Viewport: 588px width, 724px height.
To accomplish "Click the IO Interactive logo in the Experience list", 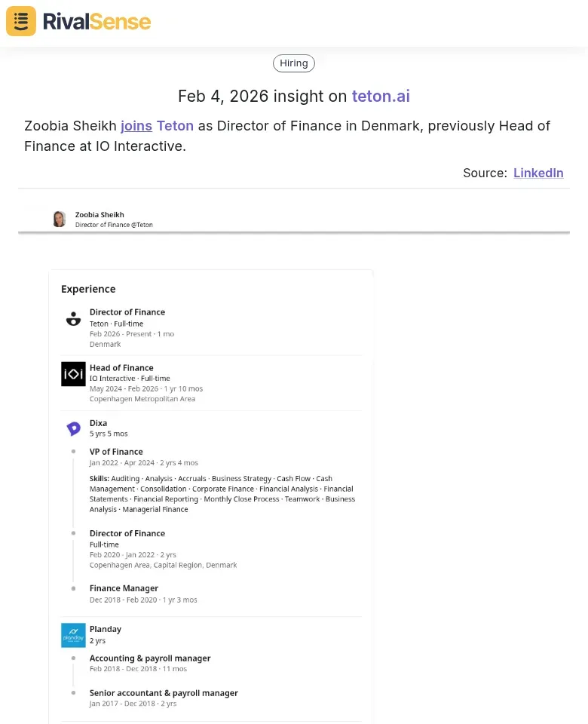I will [73, 373].
